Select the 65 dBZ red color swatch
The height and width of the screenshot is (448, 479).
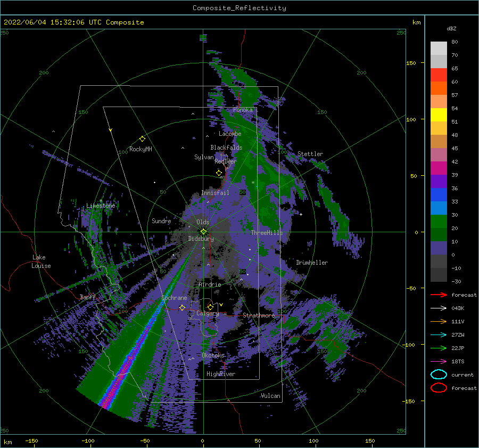click(439, 75)
